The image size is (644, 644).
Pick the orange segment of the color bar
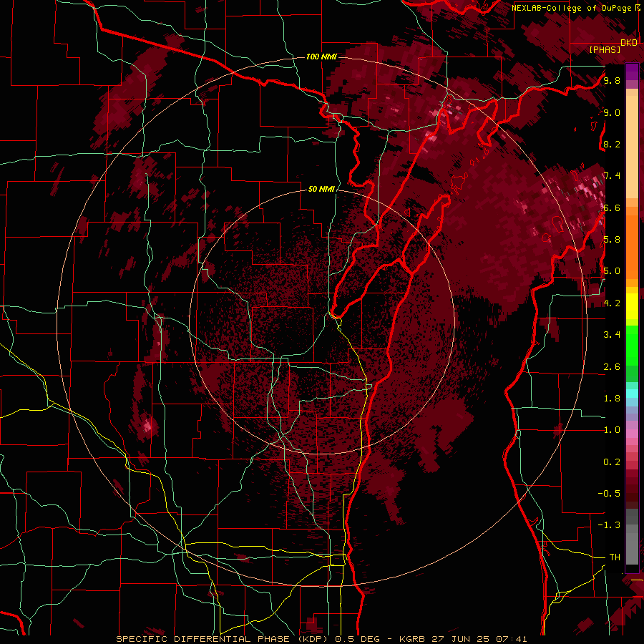[632, 246]
